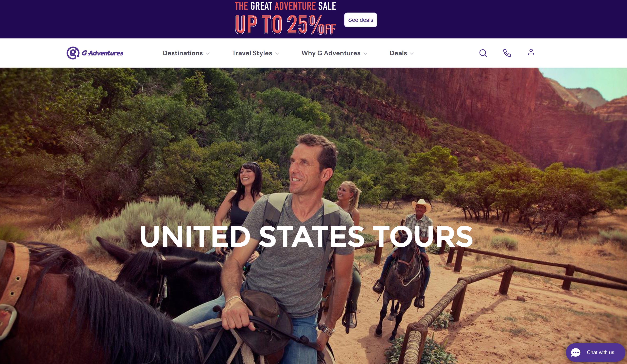Click the See deals button
The width and height of the screenshot is (627, 364).
[x=361, y=20]
